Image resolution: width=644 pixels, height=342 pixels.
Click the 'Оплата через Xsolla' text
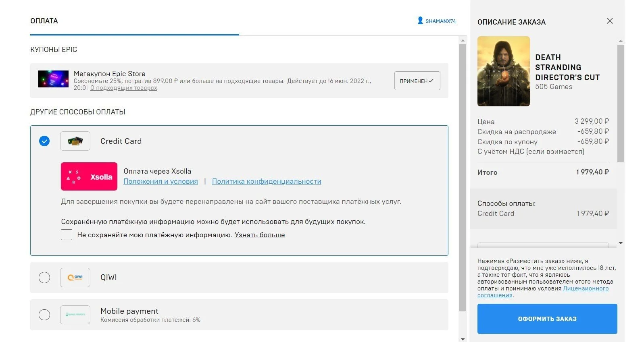pyautogui.click(x=157, y=171)
